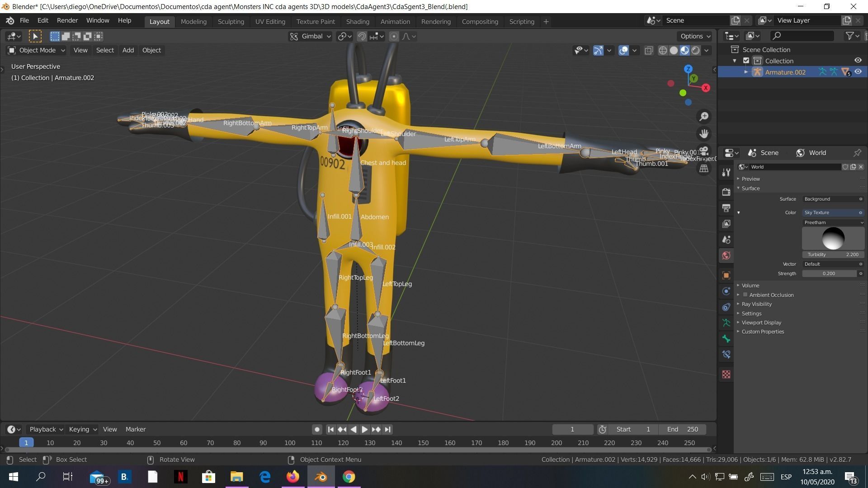Image resolution: width=868 pixels, height=488 pixels.
Task: Open the Render properties tab icon
Action: pyautogui.click(x=726, y=192)
